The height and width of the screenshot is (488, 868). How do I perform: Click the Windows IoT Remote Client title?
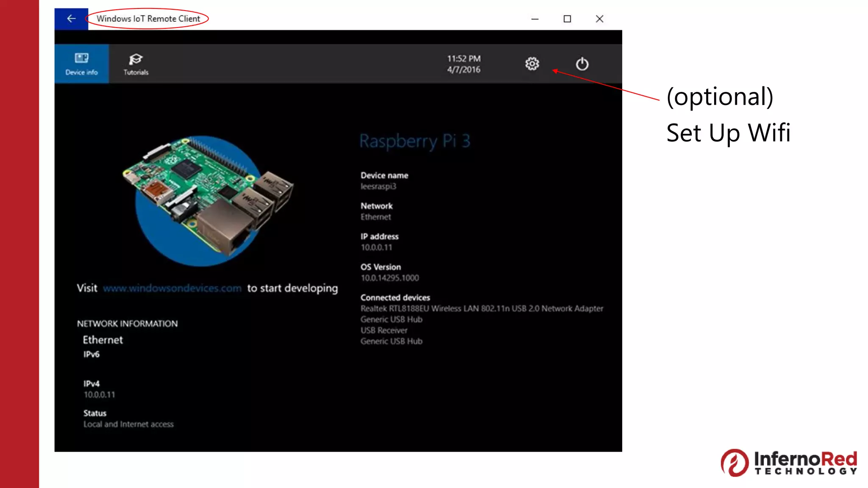148,19
